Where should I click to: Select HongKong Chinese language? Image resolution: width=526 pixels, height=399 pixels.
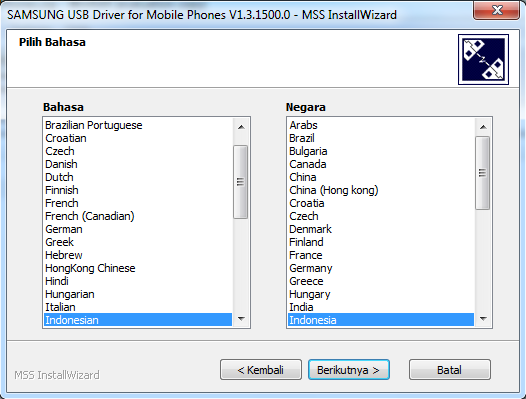point(138,268)
